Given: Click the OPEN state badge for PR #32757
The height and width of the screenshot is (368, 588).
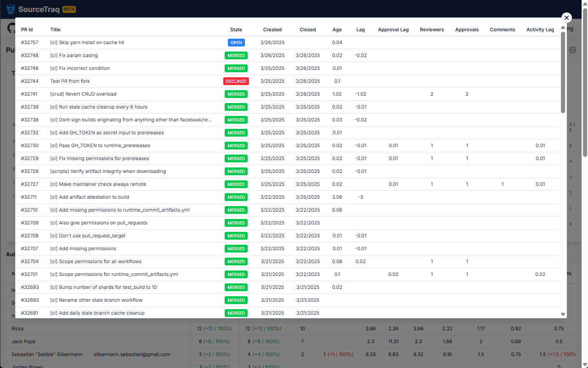Looking at the screenshot, I should 236,42.
